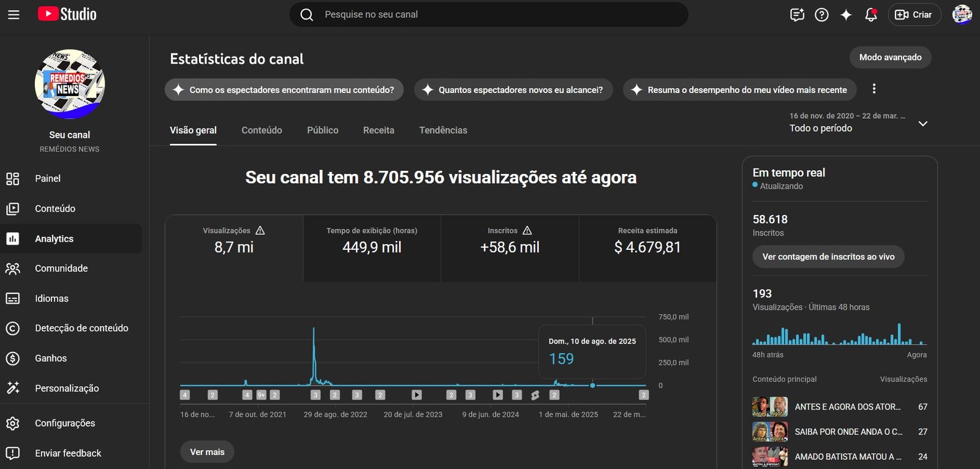Click the Painel dashboard icon in the sidebar
Screen dimensions: 980x469
13,179
